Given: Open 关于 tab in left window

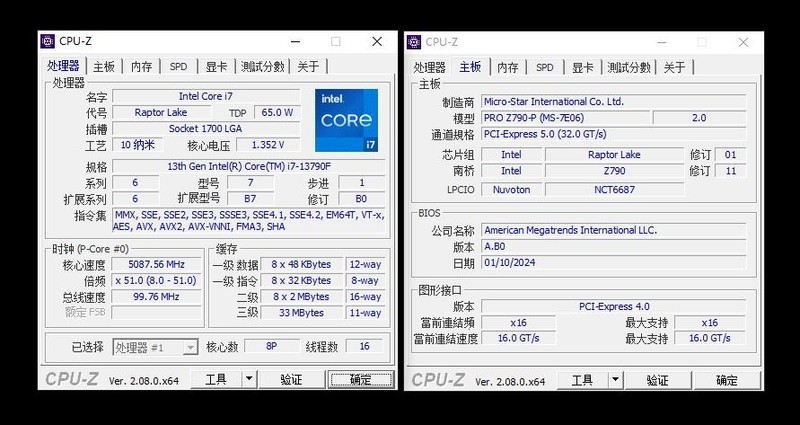Looking at the screenshot, I should click(308, 66).
